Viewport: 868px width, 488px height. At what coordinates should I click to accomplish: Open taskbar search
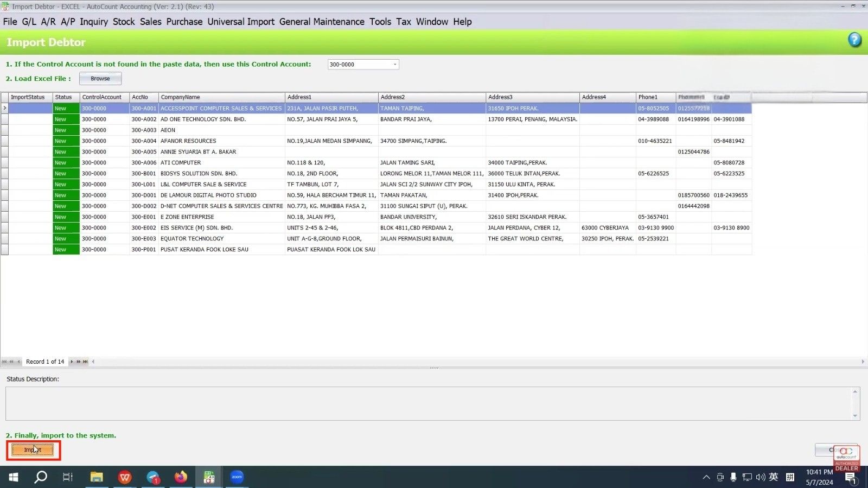pyautogui.click(x=41, y=477)
